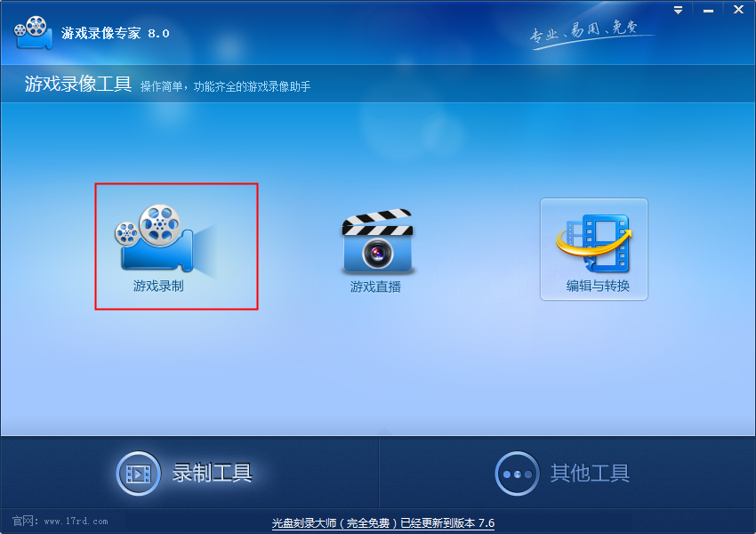Open the title bar dropdown menu arrow
This screenshot has width=756, height=534.
point(678,10)
